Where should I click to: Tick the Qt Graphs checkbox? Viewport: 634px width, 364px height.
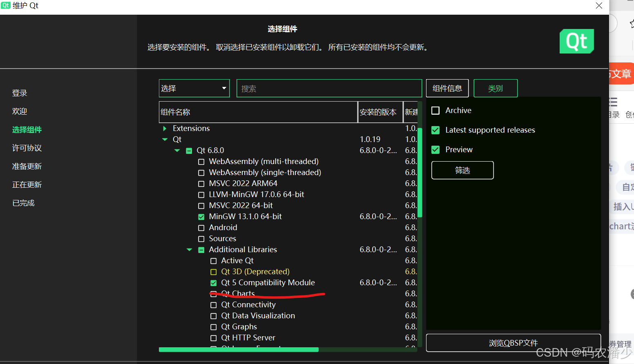(x=213, y=327)
